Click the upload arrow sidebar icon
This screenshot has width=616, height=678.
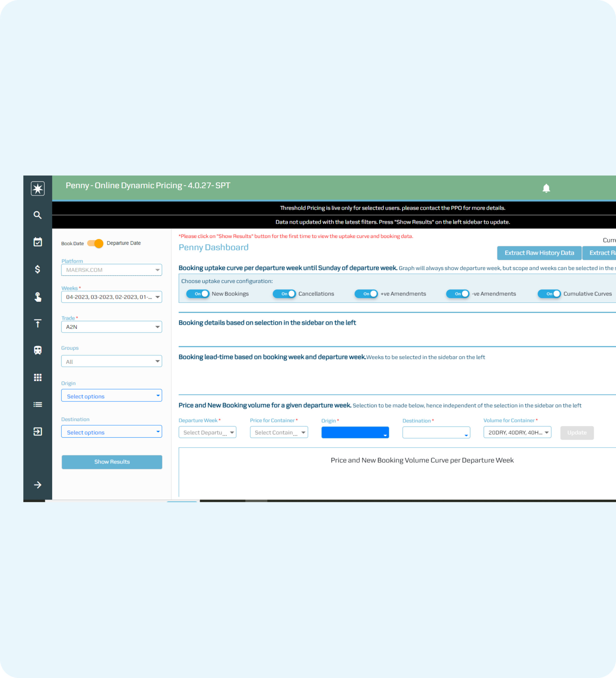[x=38, y=324]
